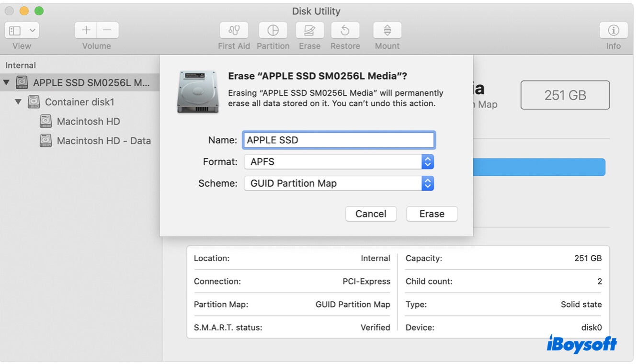Click the Connection value PCI-Express
The width and height of the screenshot is (638, 364).
(366, 281)
